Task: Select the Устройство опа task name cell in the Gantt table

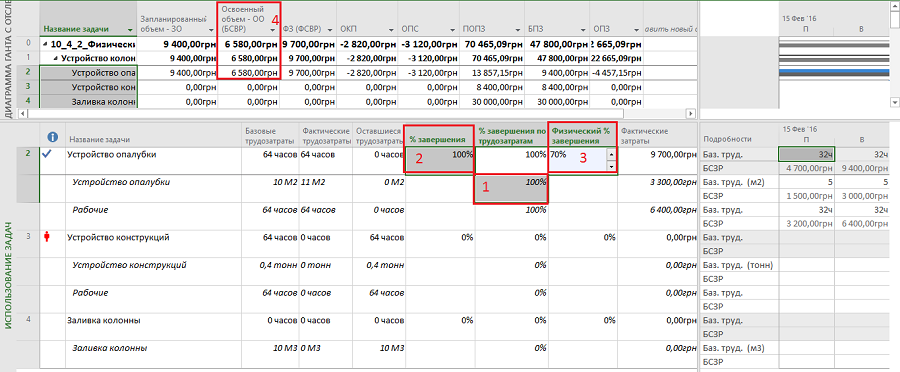Action: tap(88, 73)
